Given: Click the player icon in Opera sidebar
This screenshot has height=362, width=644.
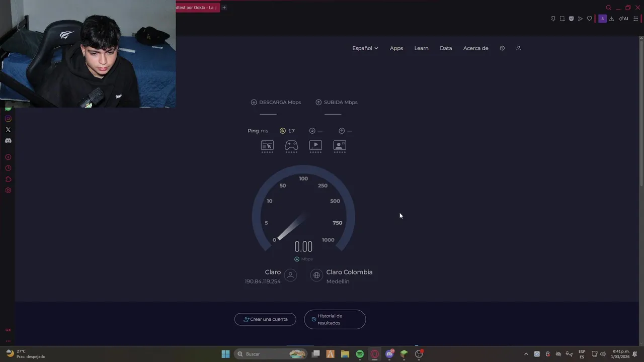Looking at the screenshot, I should pos(8,157).
